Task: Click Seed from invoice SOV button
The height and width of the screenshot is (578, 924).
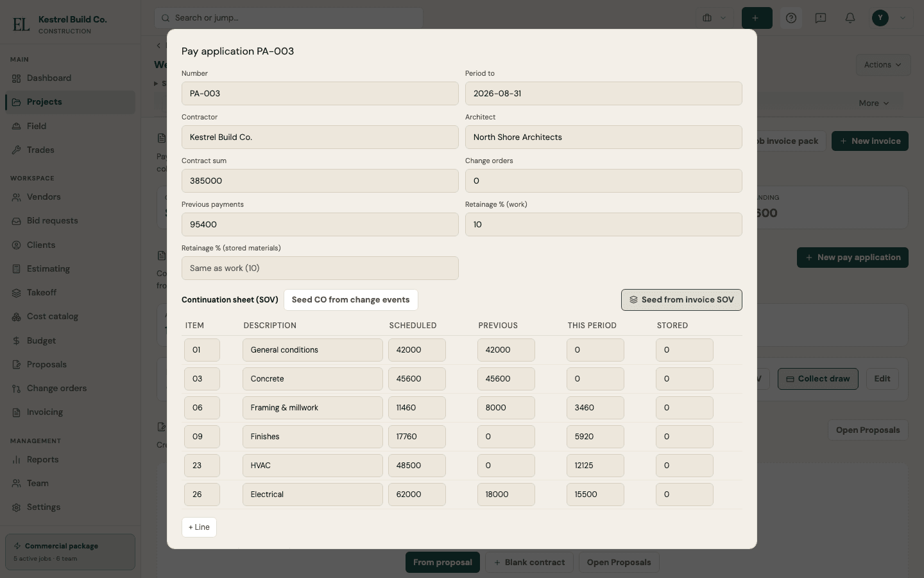Action: (x=681, y=300)
